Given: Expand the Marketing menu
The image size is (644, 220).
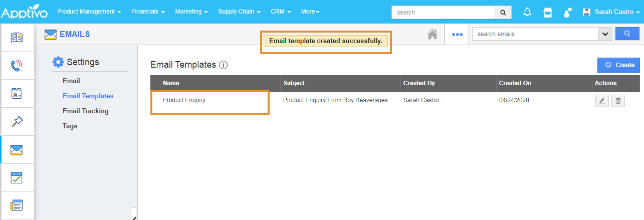Looking at the screenshot, I should point(191,12).
